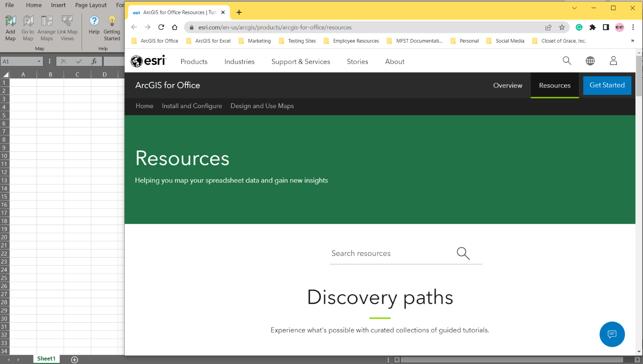Add a new sheet with plus icon
Screen dimensions: 643x364
coord(75,360)
